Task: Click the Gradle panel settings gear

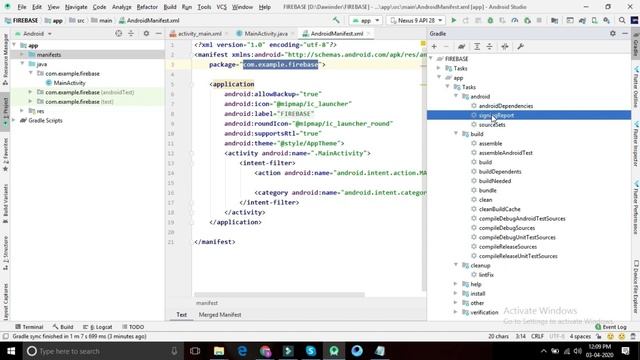Action: [x=613, y=33]
